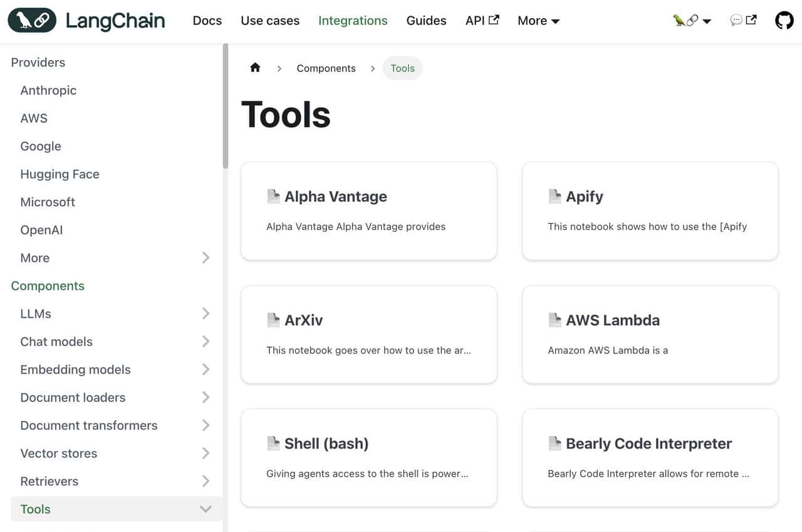Screen dimensions: 802x532
Task: Click the Components breadcrumb link
Action: click(326, 68)
